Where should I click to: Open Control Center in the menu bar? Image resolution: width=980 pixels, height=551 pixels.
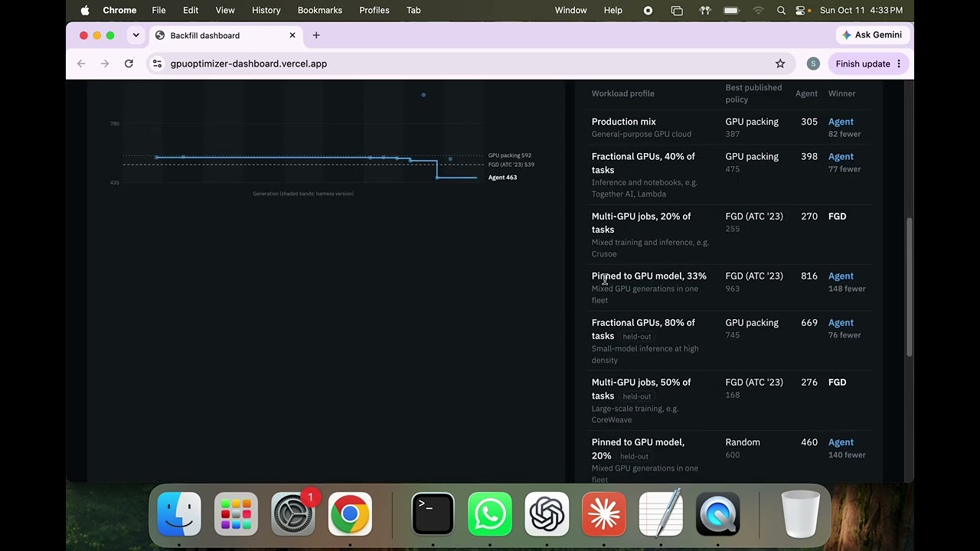(x=801, y=10)
